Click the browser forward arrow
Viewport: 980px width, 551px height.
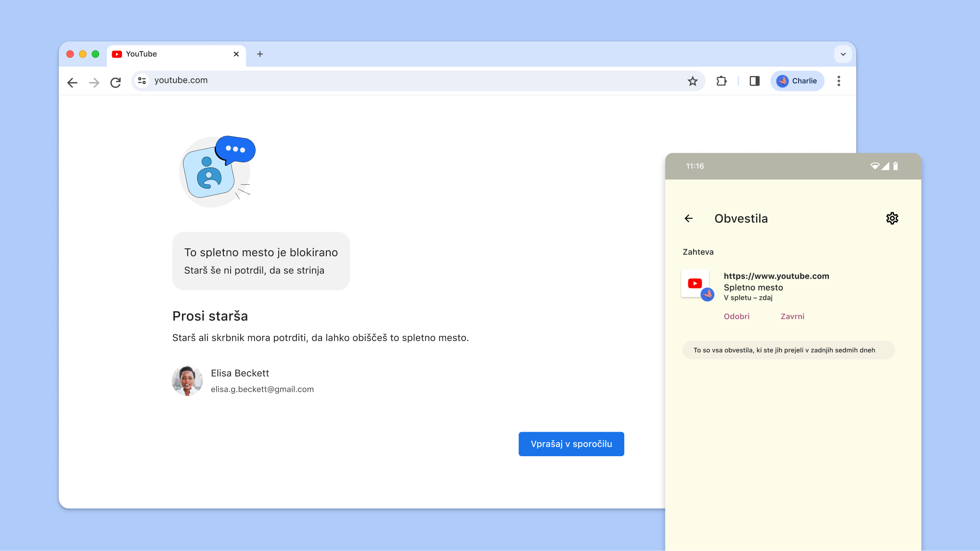tap(94, 83)
